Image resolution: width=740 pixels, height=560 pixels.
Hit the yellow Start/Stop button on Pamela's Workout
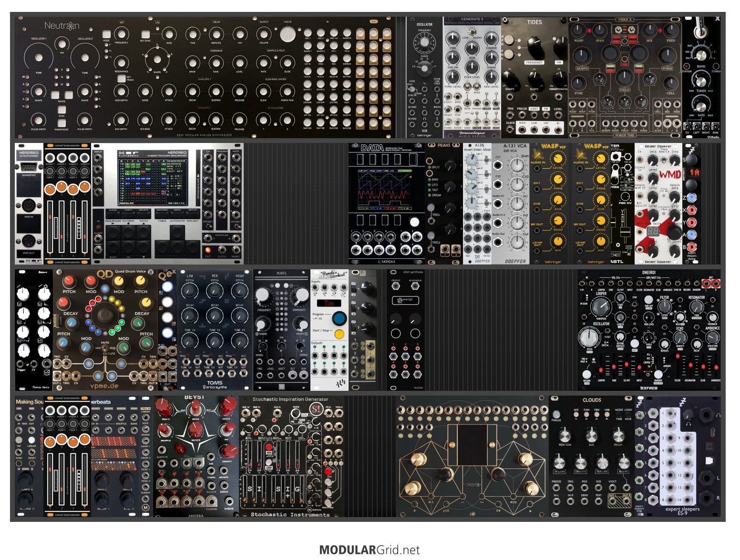tap(339, 334)
